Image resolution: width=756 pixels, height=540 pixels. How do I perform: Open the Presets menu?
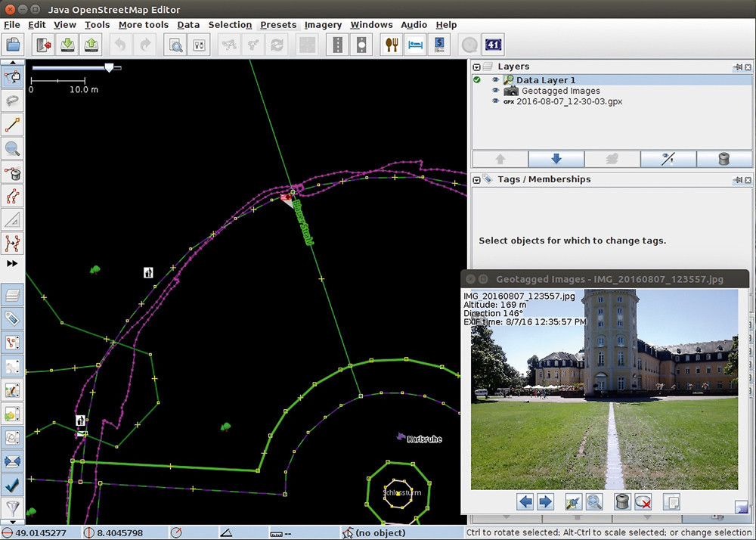pos(278,25)
